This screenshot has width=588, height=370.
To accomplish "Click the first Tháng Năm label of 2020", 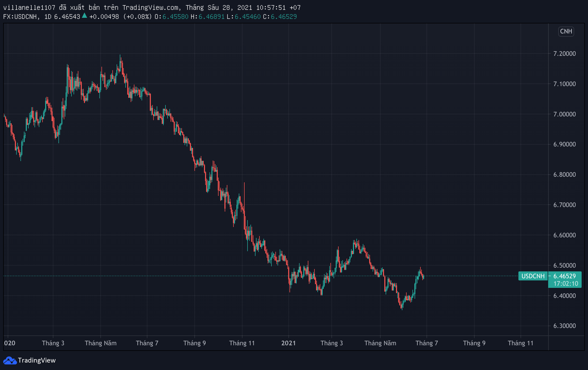I will point(101,343).
